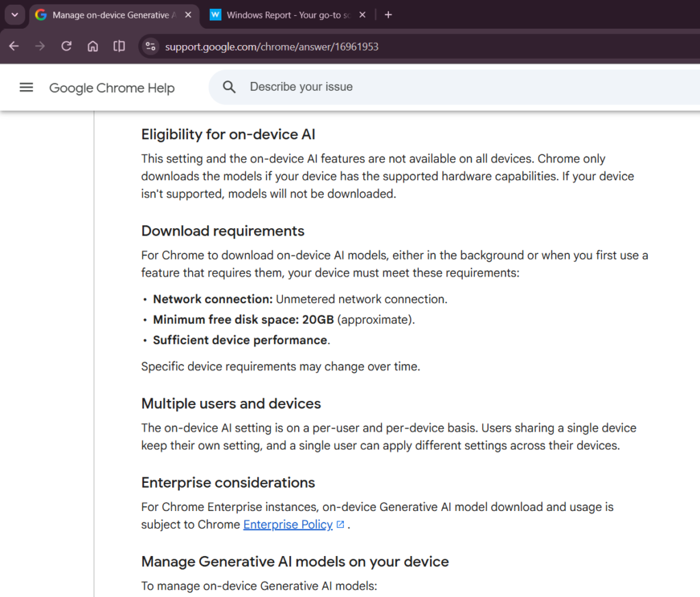Viewport: 700px width, 597px height.
Task: Switch to the Windows Report tab
Action: click(282, 15)
